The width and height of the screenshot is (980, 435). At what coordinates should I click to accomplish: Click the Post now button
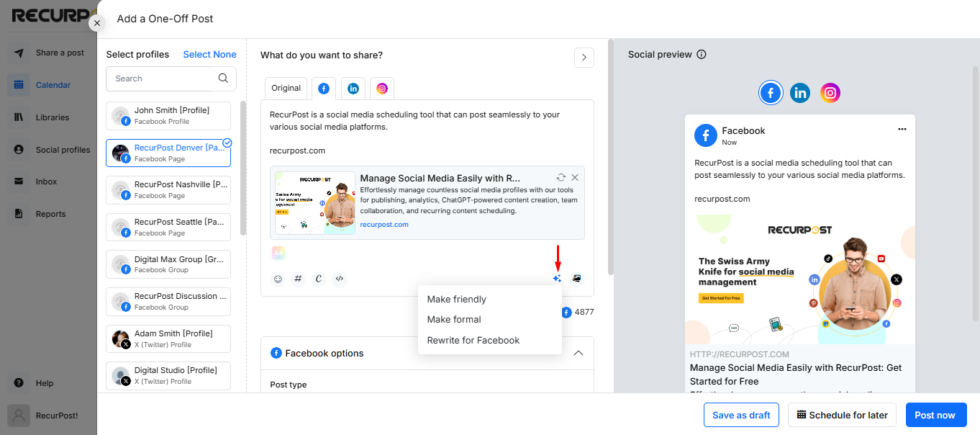click(x=935, y=415)
